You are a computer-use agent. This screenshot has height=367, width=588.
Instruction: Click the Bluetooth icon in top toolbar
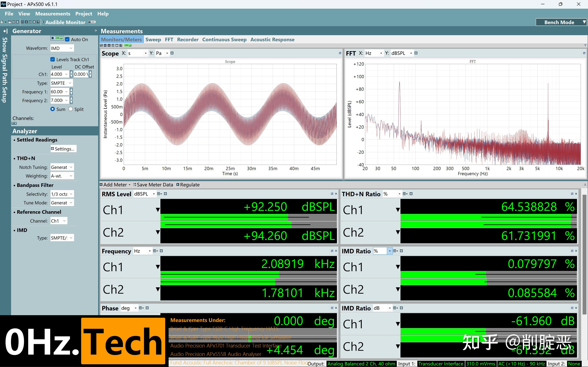click(x=27, y=22)
